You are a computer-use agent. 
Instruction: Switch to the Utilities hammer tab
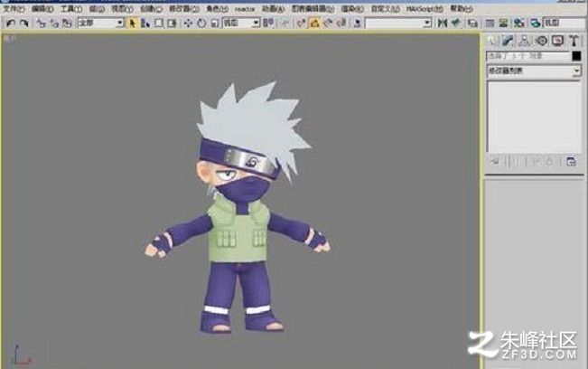coord(574,41)
